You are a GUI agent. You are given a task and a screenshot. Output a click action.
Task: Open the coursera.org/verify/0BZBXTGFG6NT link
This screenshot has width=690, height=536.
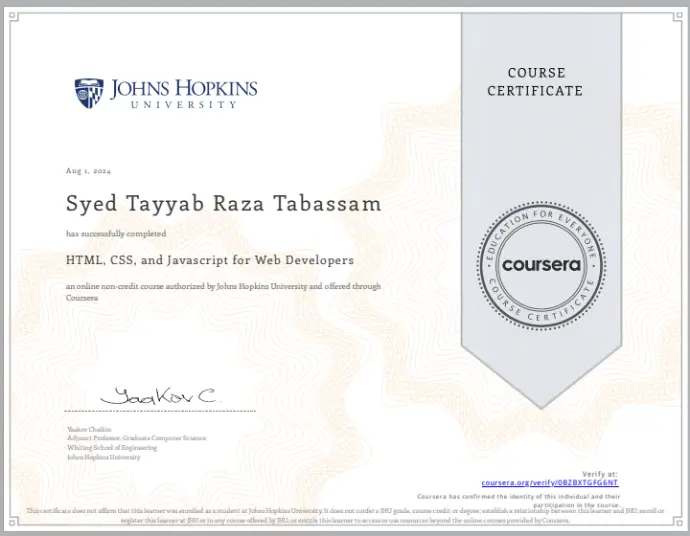click(x=550, y=483)
